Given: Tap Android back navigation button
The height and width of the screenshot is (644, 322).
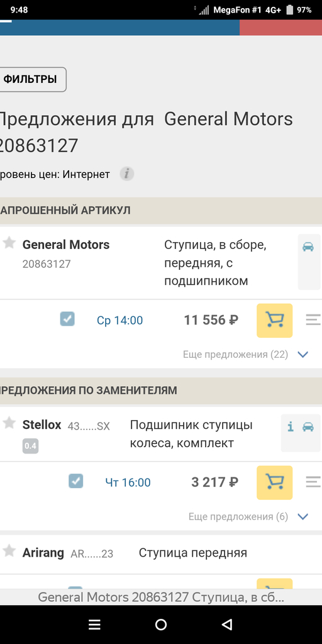Looking at the screenshot, I should [x=226, y=625].
